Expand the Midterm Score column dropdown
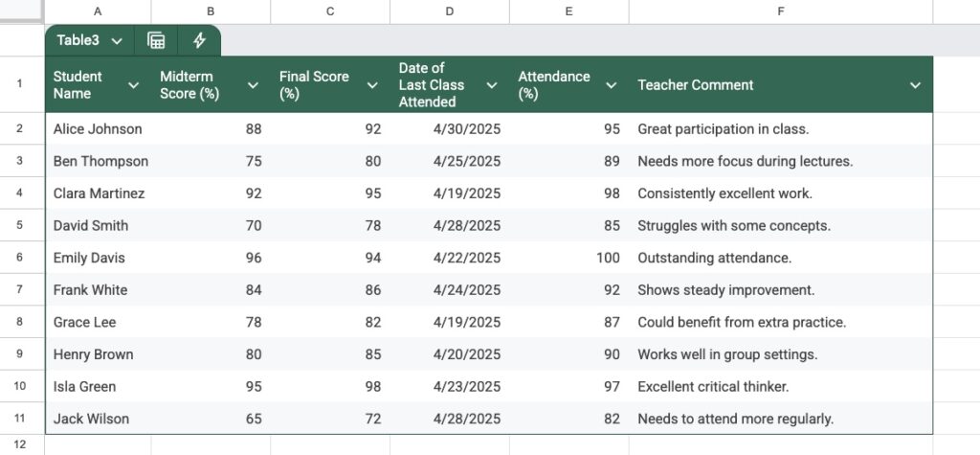 [253, 85]
